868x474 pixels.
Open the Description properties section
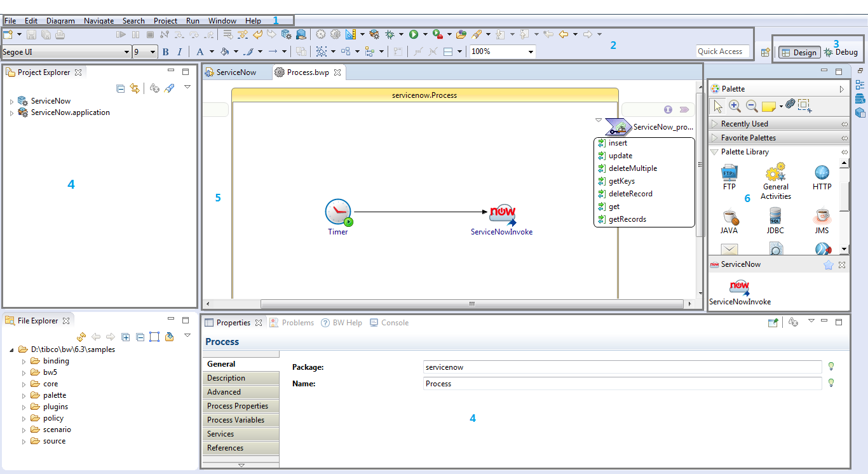(x=241, y=378)
